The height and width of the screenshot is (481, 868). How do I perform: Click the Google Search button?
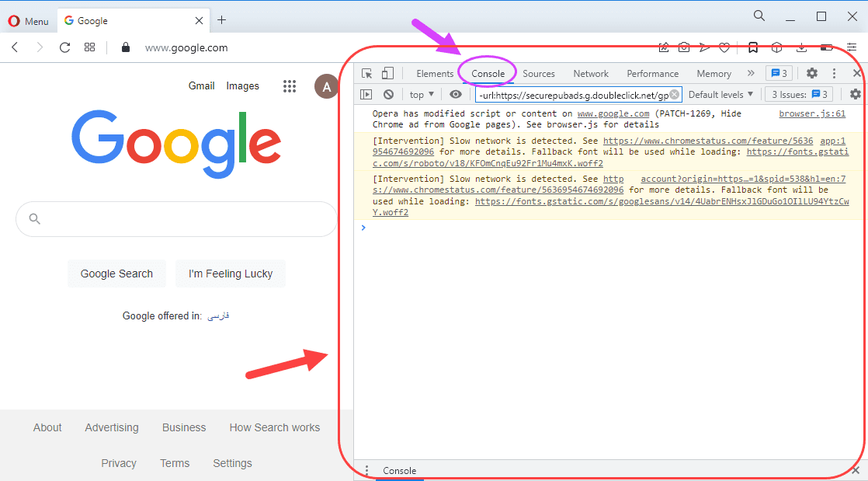pyautogui.click(x=116, y=274)
